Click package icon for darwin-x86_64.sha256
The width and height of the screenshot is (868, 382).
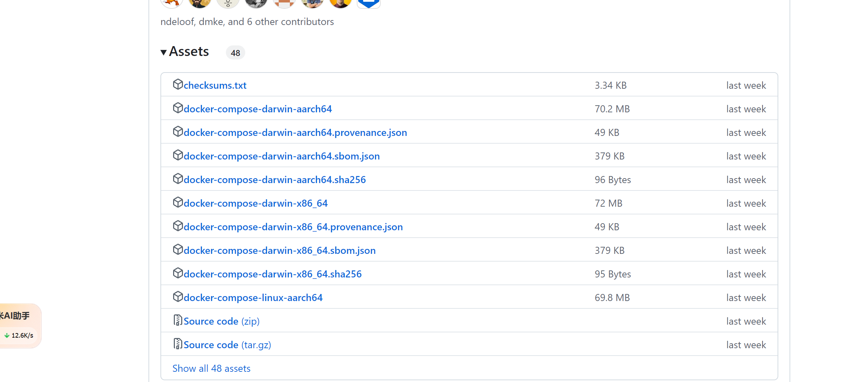(x=178, y=273)
